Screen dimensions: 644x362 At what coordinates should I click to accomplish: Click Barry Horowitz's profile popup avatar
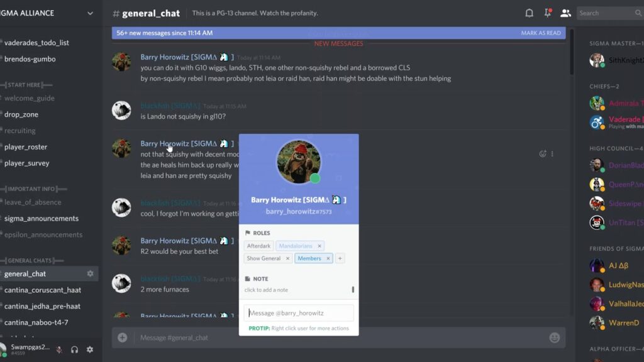coord(299,162)
